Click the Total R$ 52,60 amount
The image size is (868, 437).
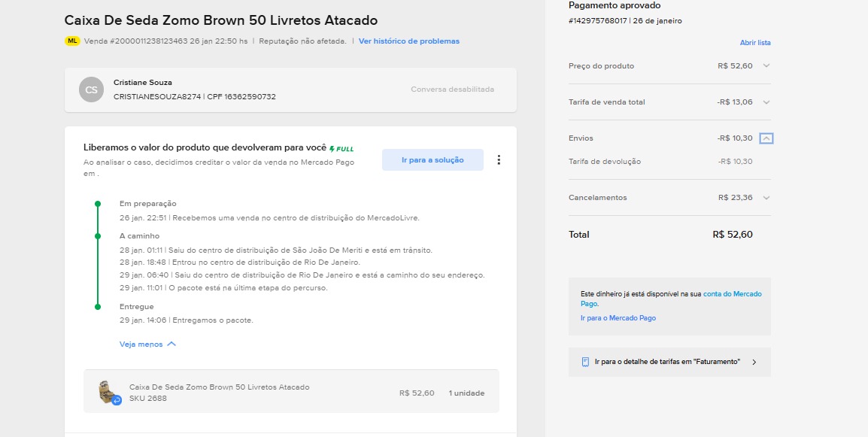tap(733, 234)
